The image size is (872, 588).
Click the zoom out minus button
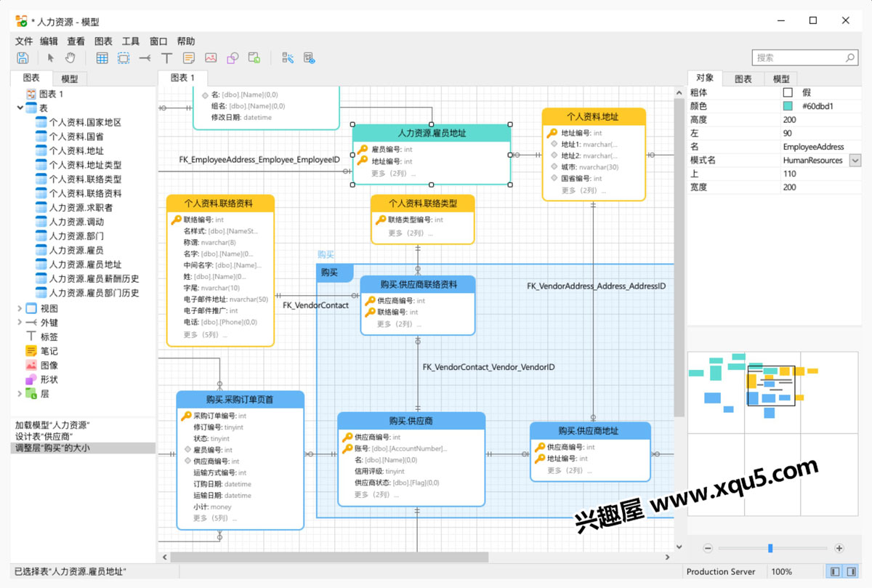click(708, 548)
